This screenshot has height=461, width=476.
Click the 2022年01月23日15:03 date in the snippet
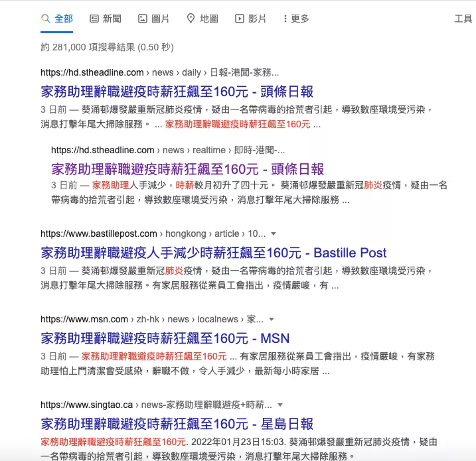tap(238, 442)
